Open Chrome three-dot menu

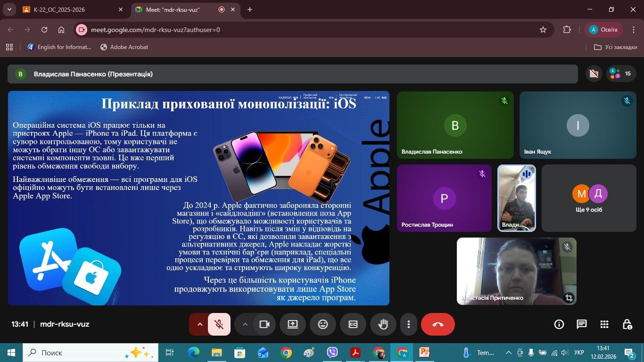coord(633,30)
